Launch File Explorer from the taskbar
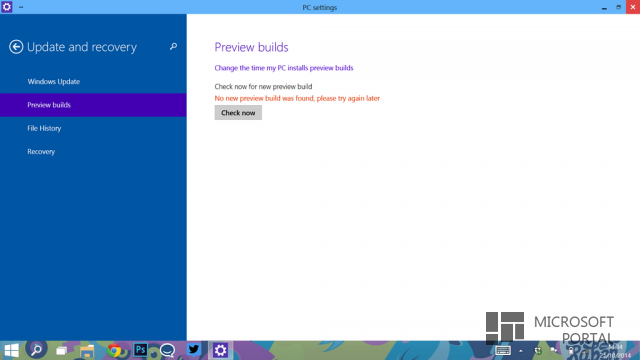The width and height of the screenshot is (640, 360). [87, 351]
